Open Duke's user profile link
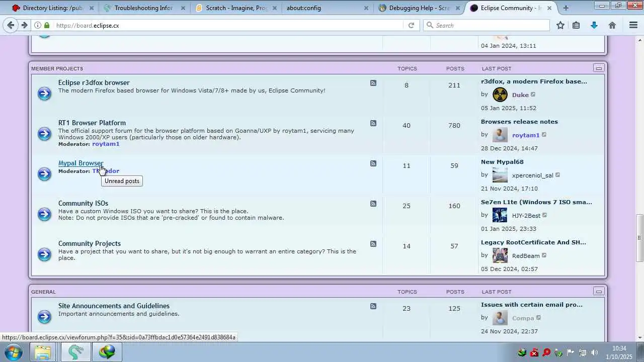 point(520,95)
